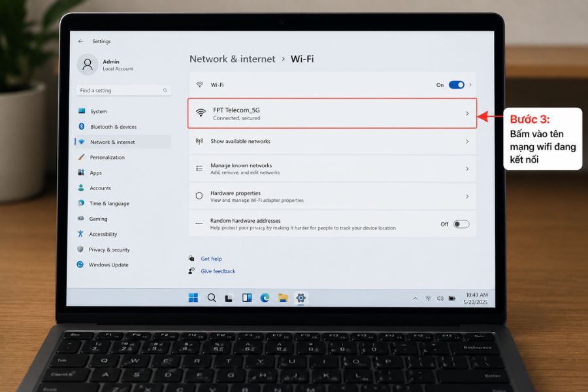Launch Microsoft Edge from the taskbar

(265, 298)
